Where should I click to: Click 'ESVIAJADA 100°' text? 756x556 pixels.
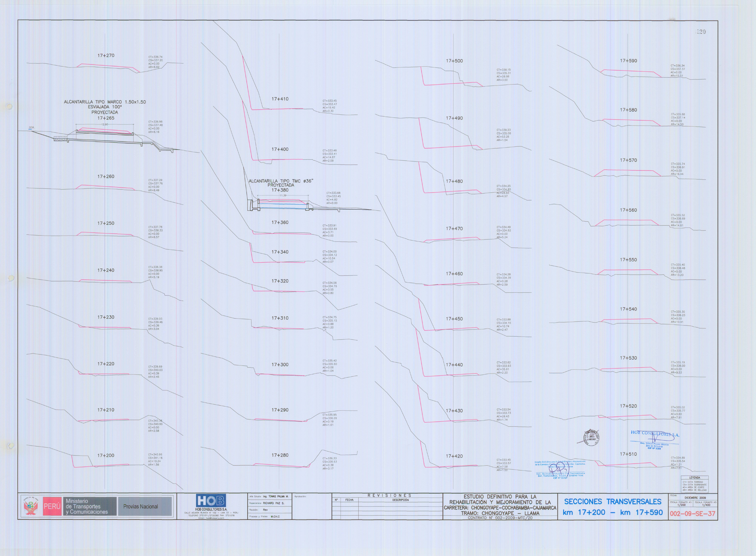[x=105, y=107]
